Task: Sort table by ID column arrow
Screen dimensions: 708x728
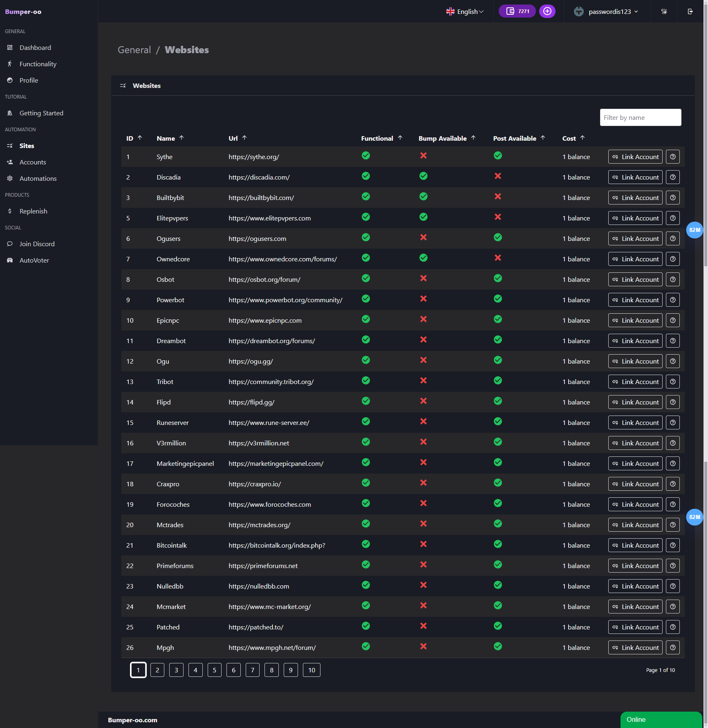Action: [x=140, y=138]
